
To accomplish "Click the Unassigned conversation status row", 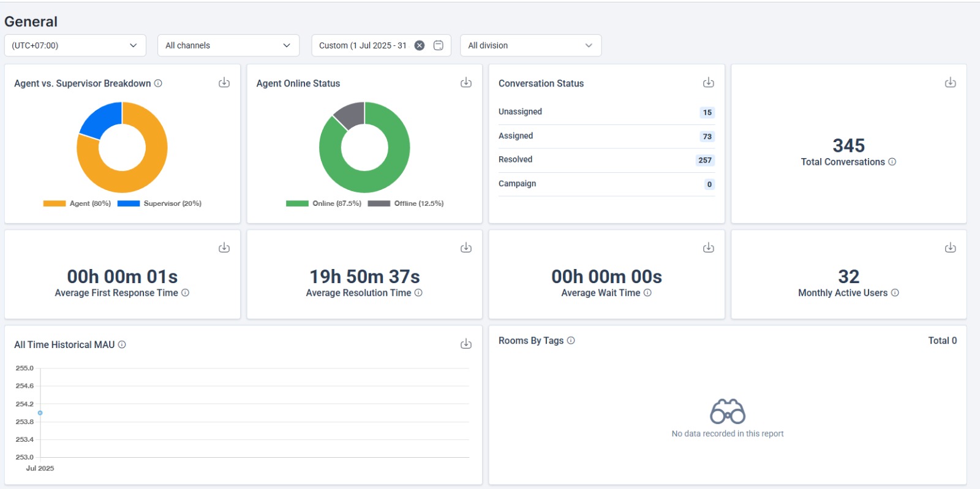I will (606, 112).
